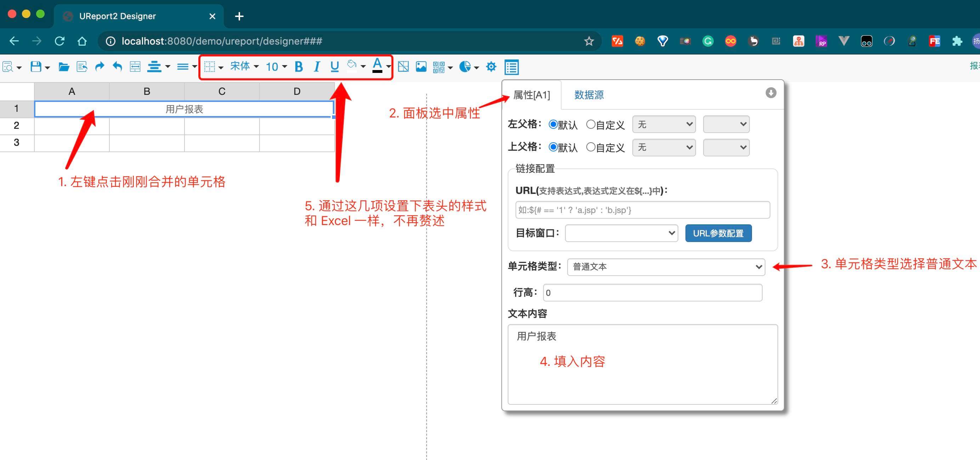Click the URL参数配置 button

(718, 233)
